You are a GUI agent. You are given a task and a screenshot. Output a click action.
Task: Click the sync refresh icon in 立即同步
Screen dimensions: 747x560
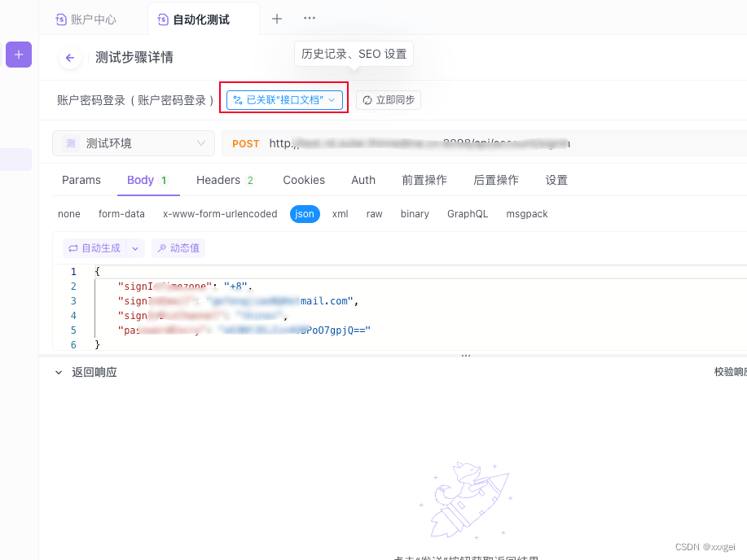pos(367,100)
